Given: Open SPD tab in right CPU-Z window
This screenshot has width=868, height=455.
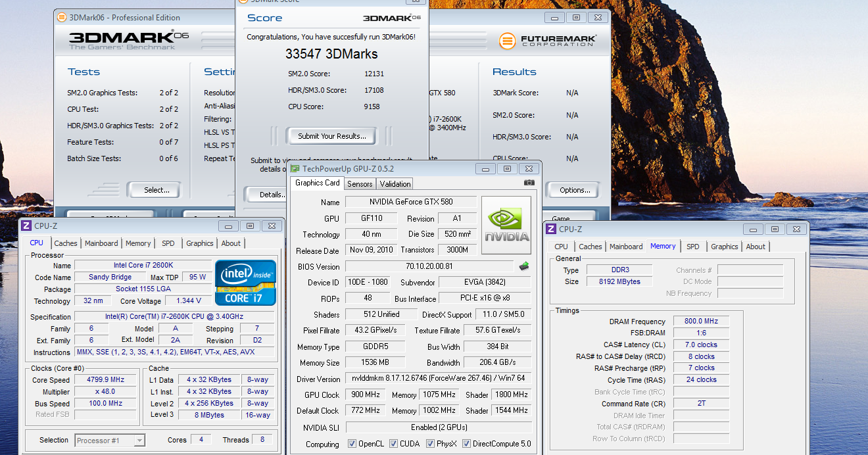Looking at the screenshot, I should (693, 247).
